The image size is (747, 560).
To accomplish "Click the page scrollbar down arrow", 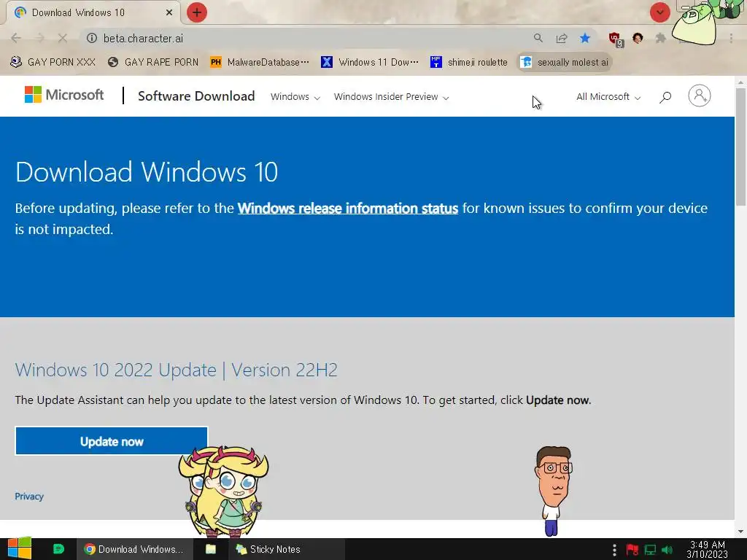I will (x=741, y=532).
